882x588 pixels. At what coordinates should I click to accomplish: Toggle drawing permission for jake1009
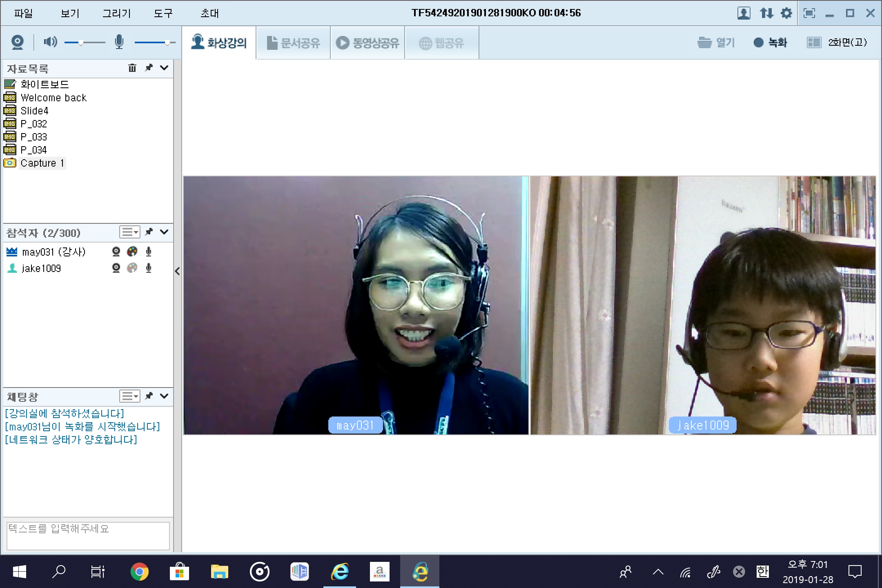[132, 268]
